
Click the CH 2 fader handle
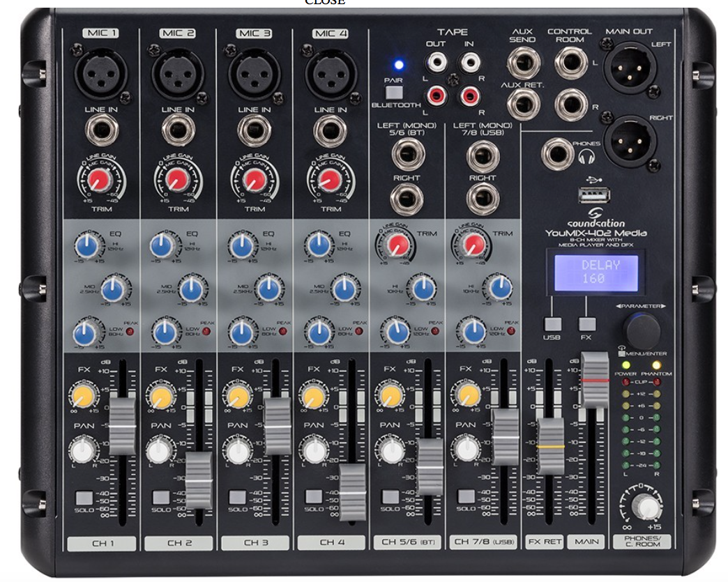[x=199, y=481]
